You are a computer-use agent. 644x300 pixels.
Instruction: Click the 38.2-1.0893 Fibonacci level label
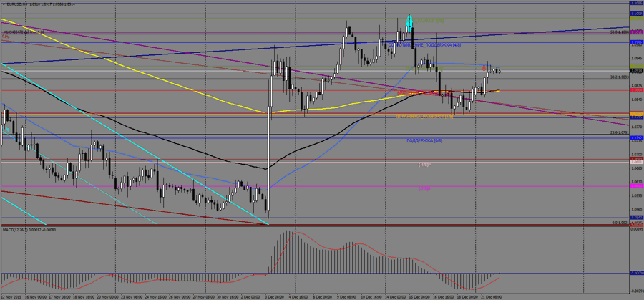click(x=619, y=77)
